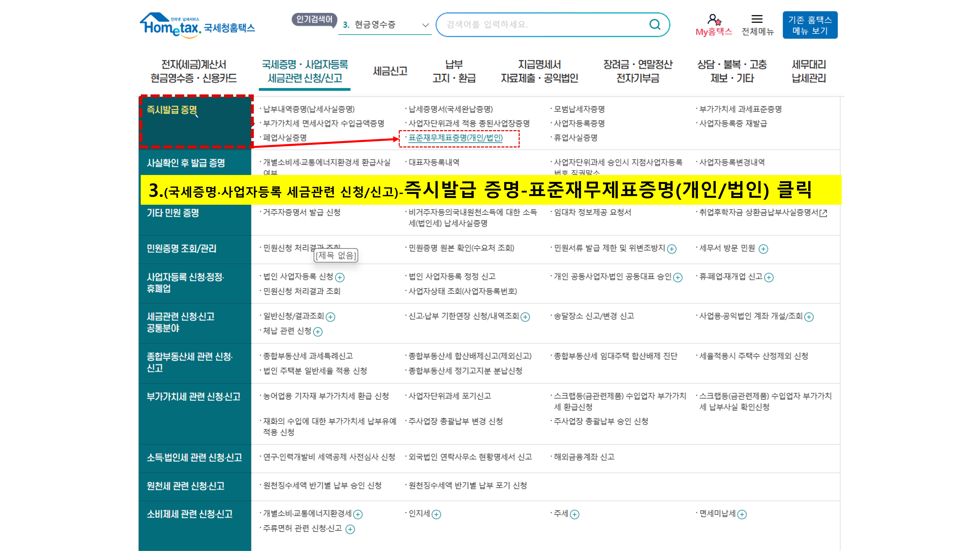Screen dimensions: 980x551
Task: Expand plus icon next to 인지세
Action: coord(436,515)
